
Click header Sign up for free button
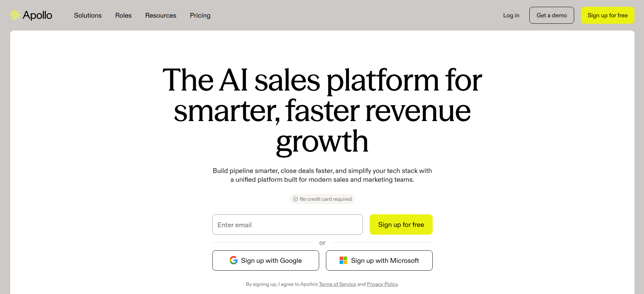point(608,15)
